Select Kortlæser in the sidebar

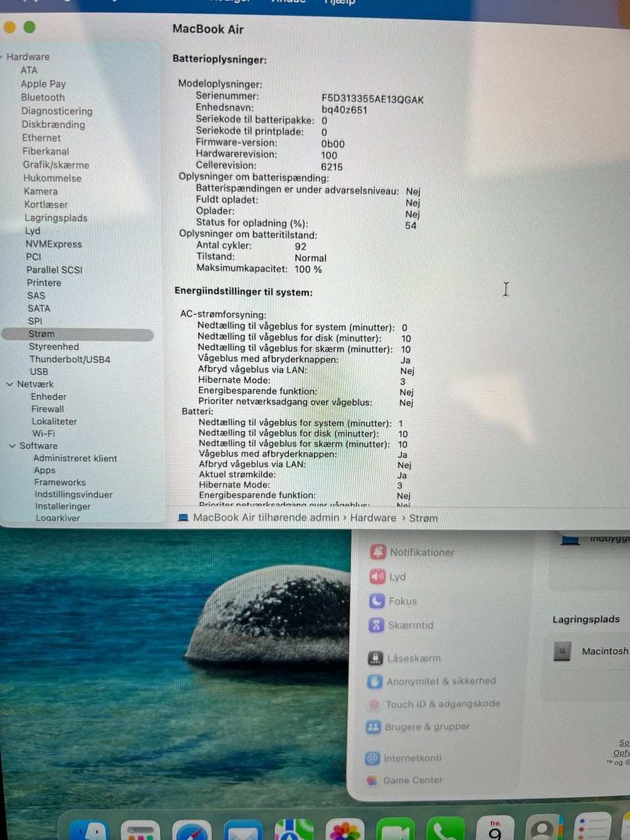(x=46, y=204)
